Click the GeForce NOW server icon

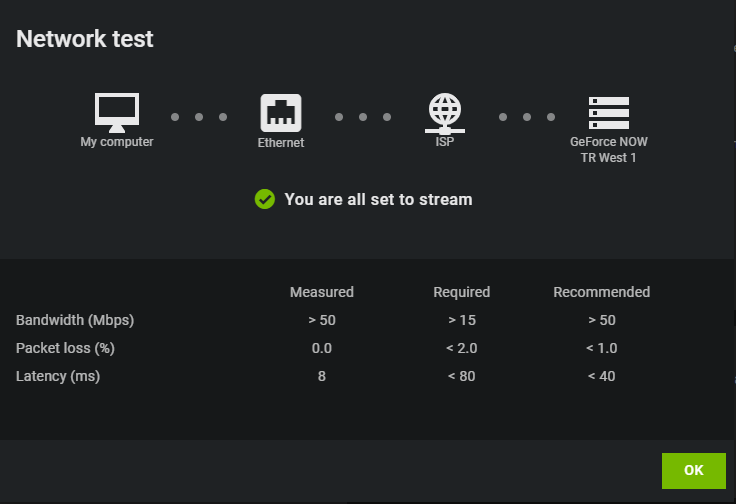[x=608, y=113]
